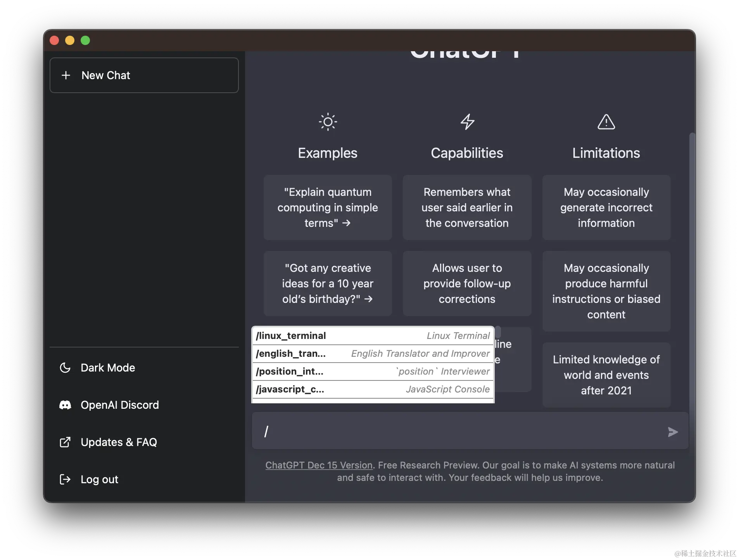Click the quantum computing example prompt card
Image resolution: width=739 pixels, height=560 pixels.
click(328, 207)
